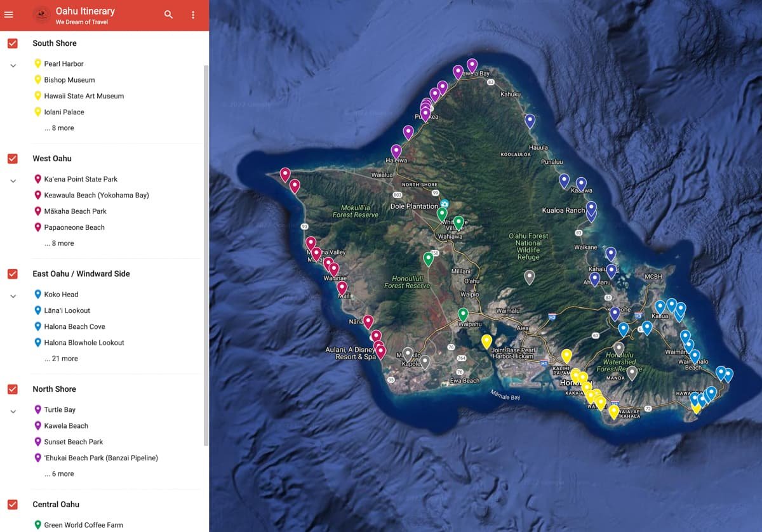Select Green World Coffee Farm entry
The image size is (762, 532).
[x=83, y=525]
